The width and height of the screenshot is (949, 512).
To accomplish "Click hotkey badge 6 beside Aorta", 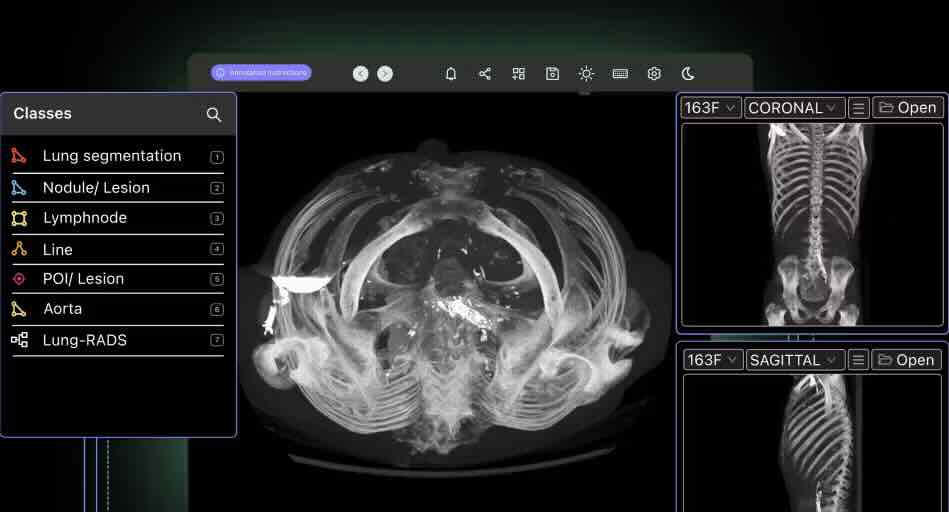I will (x=217, y=309).
